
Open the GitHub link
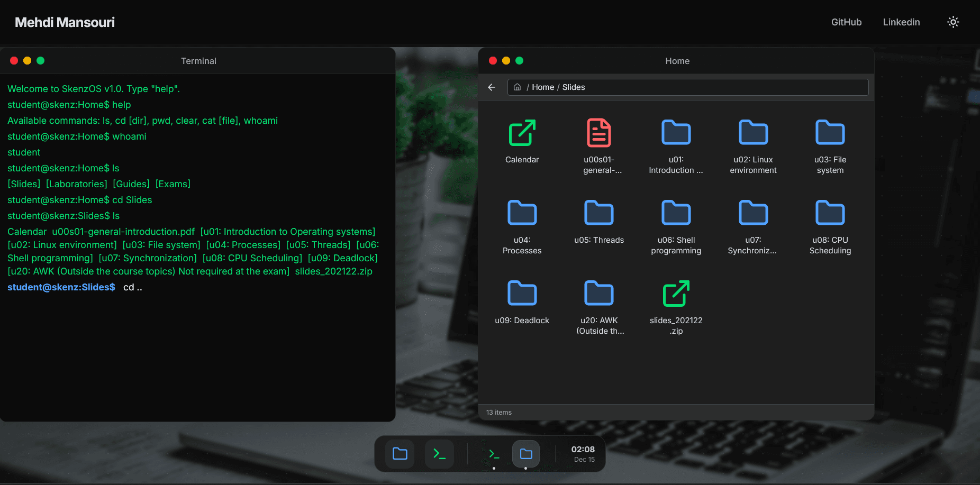point(846,22)
